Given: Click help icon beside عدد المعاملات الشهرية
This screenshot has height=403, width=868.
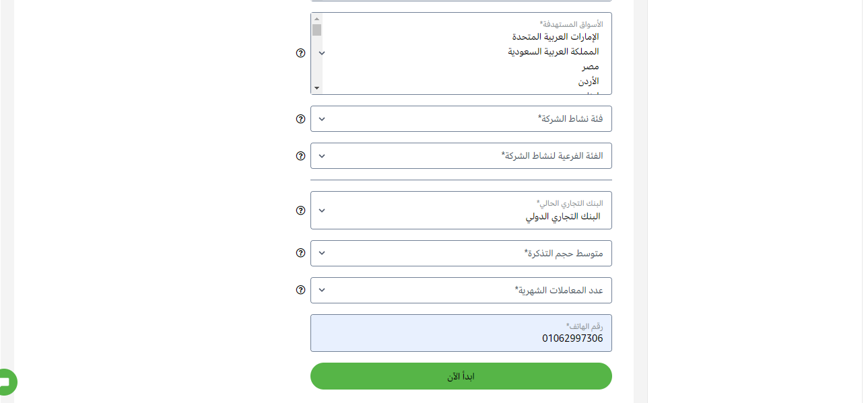Looking at the screenshot, I should pyautogui.click(x=301, y=290).
